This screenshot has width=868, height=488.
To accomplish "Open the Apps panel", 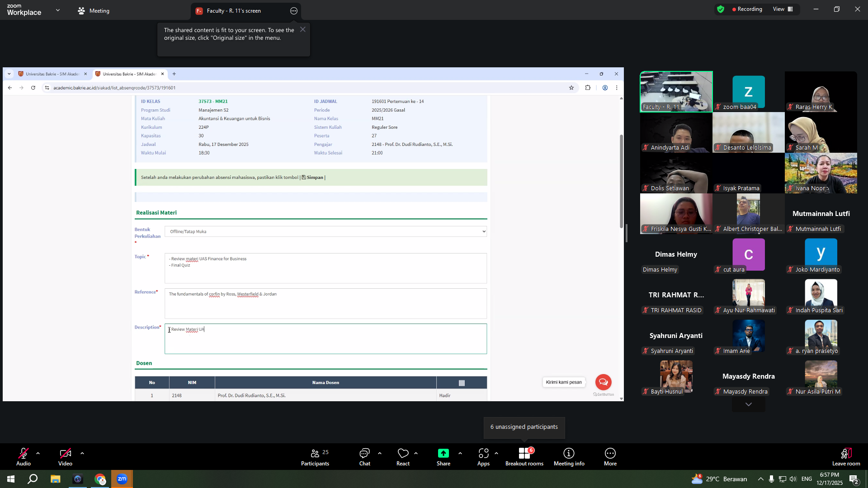I will [483, 457].
